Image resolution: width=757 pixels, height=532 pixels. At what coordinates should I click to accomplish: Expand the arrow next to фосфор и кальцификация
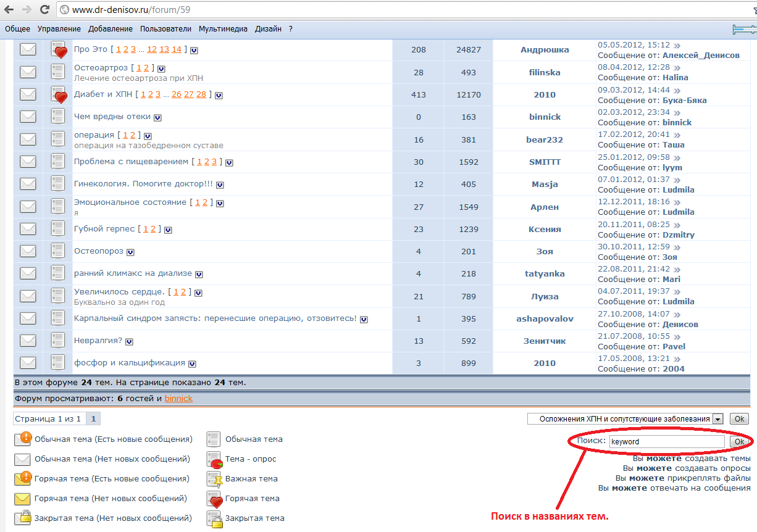coord(192,364)
